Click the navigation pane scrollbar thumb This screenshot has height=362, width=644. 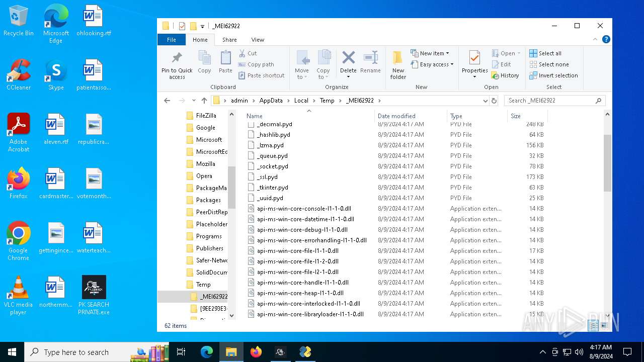click(x=231, y=188)
